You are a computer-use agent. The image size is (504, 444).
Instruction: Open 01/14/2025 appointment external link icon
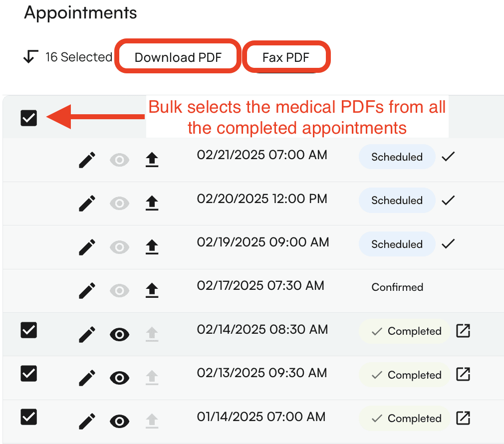(x=464, y=418)
